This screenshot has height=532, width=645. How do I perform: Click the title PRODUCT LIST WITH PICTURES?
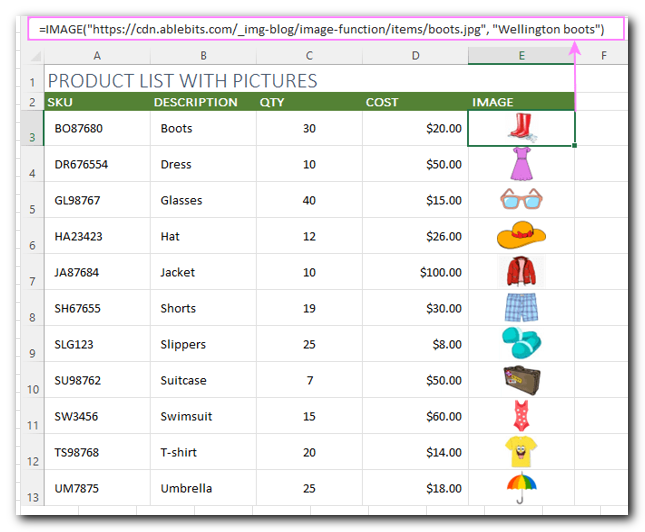pyautogui.click(x=182, y=81)
